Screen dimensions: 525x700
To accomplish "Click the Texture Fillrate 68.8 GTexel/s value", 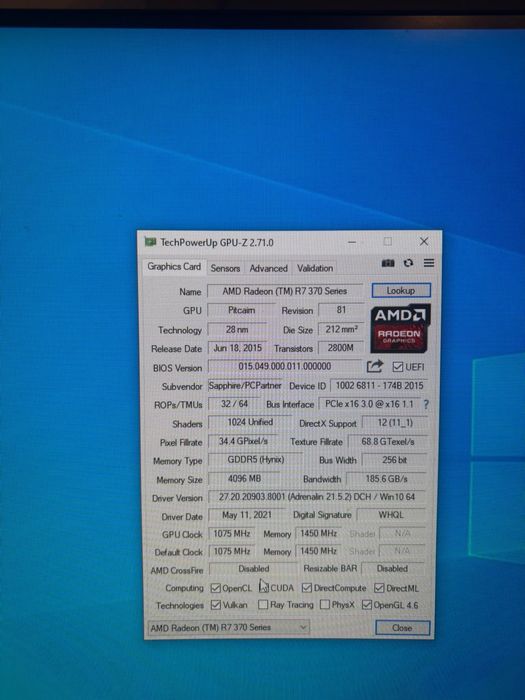I will pos(388,442).
